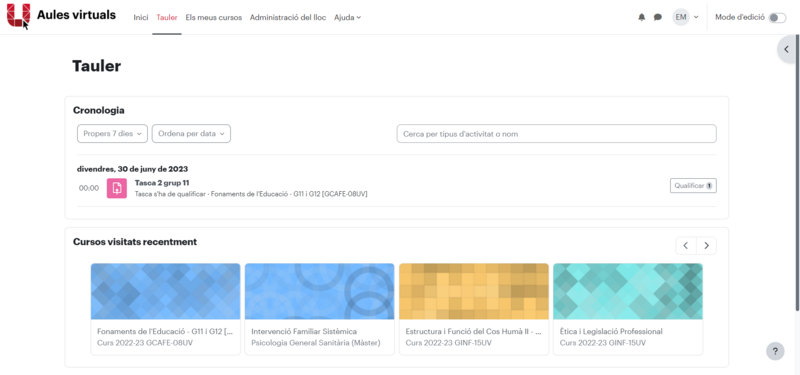Viewport: 800px width, 375px height.
Task: Toggle the Mode d'edició switch
Action: (778, 18)
